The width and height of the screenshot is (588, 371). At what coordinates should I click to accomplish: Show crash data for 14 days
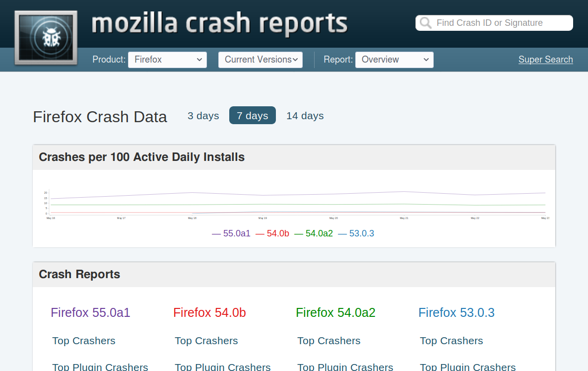[x=305, y=116]
